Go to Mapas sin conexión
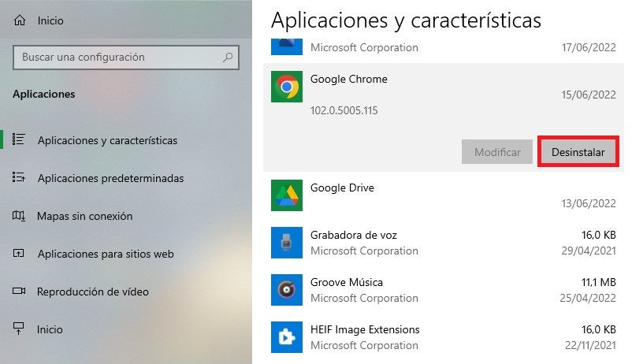This screenshot has width=643, height=364. pos(84,216)
